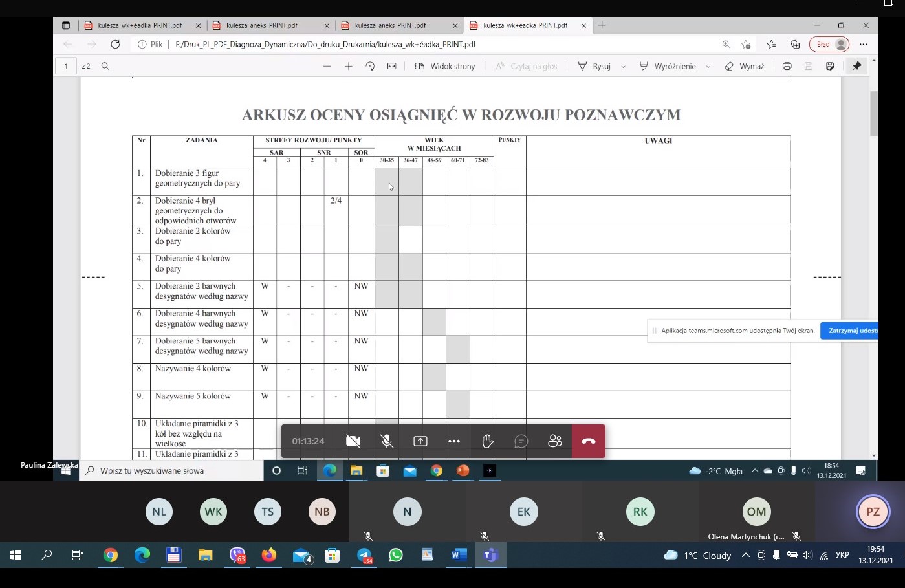Pin the PDF toolbar
Image resolution: width=905 pixels, height=588 pixels.
857,65
